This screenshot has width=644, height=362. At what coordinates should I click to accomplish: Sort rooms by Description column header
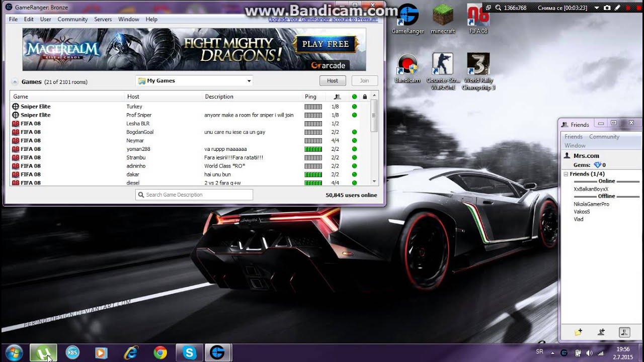pos(252,97)
